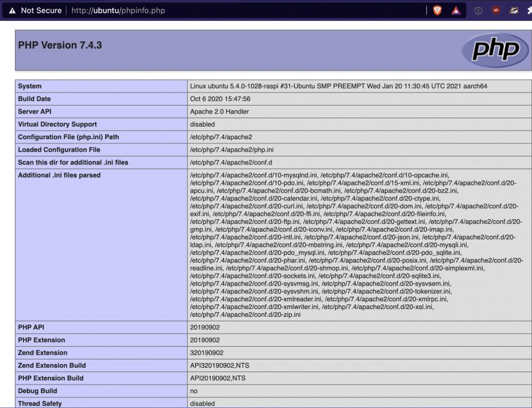Select the Thread Safety "disabled" value
The image size is (532, 408).
coord(202,404)
